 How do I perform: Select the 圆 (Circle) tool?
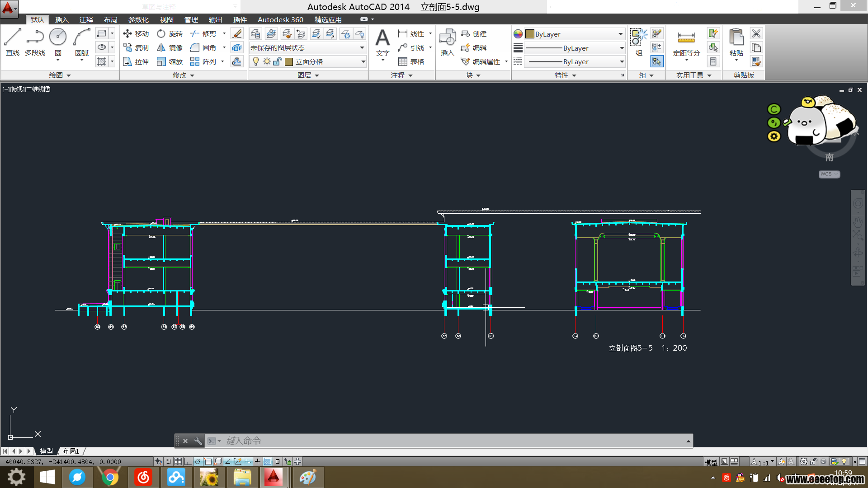[x=58, y=42]
